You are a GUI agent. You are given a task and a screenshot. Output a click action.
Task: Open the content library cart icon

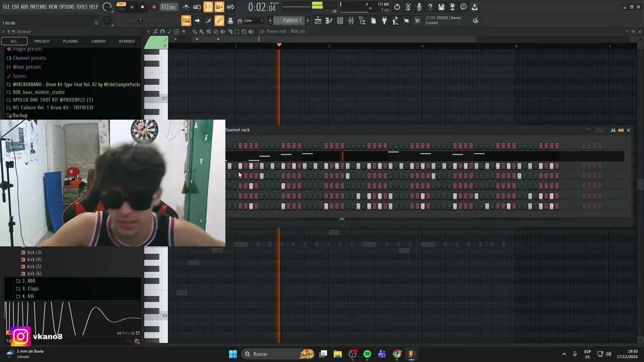pyautogui.click(x=417, y=21)
